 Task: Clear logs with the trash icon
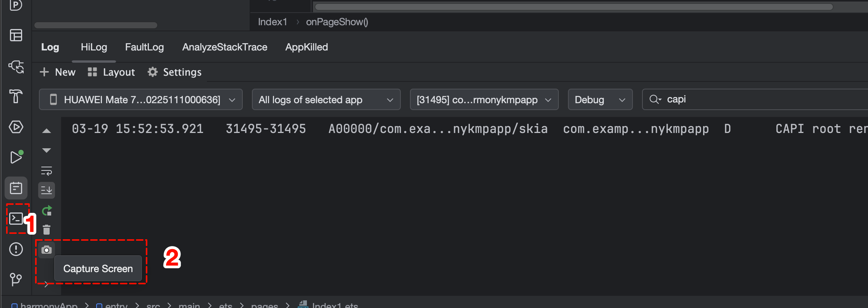click(x=47, y=230)
